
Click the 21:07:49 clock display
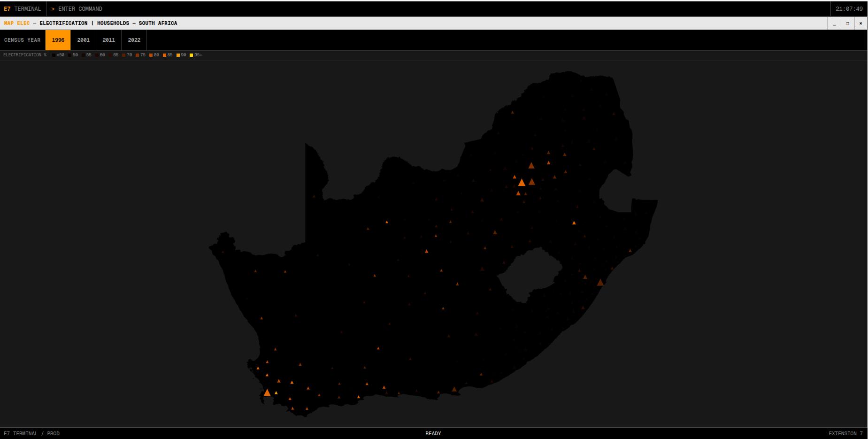tap(849, 9)
